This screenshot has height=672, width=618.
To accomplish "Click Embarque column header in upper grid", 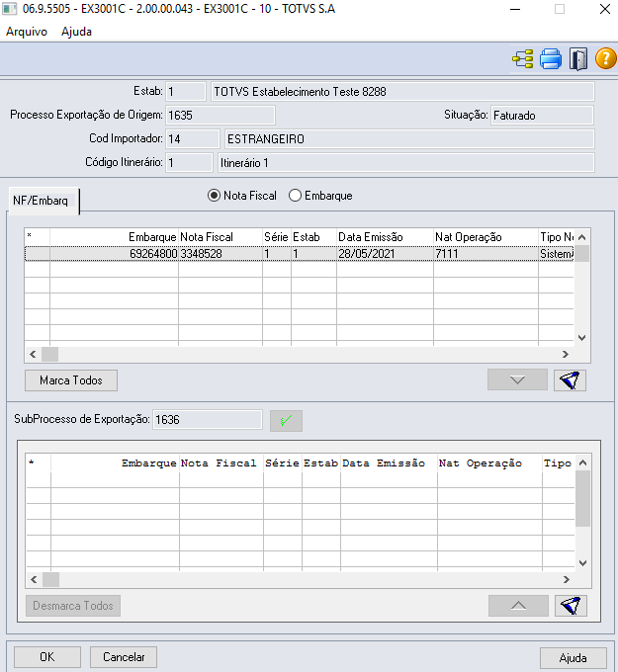I will pos(114,237).
